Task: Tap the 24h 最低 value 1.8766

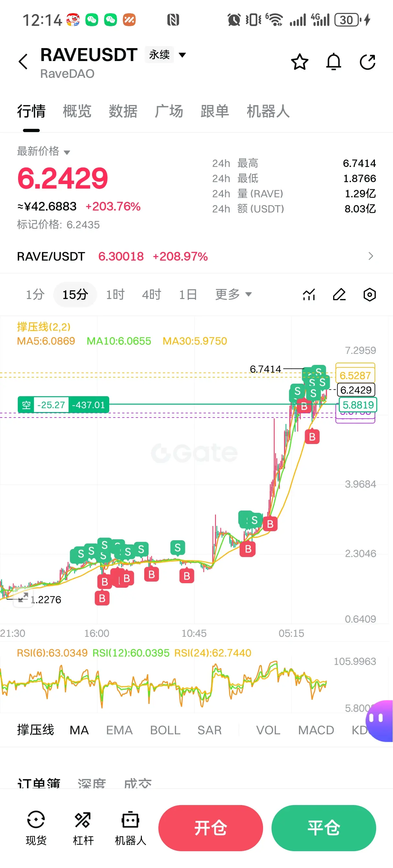Action: 359,178
